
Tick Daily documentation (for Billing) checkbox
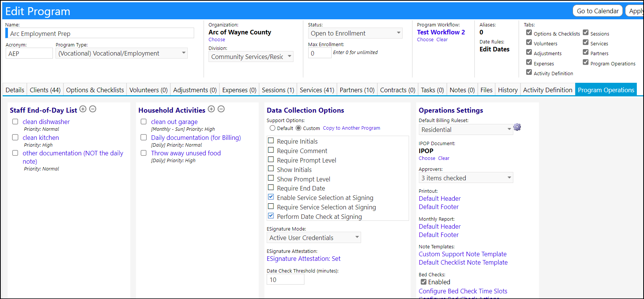pyautogui.click(x=144, y=138)
